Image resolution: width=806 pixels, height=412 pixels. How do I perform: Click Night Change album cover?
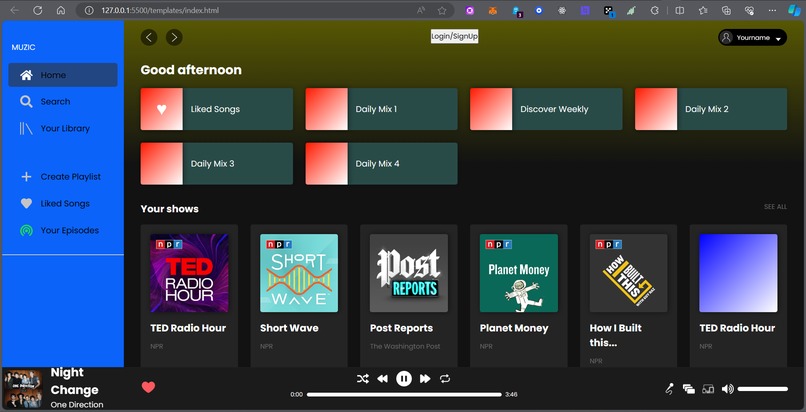(x=23, y=389)
